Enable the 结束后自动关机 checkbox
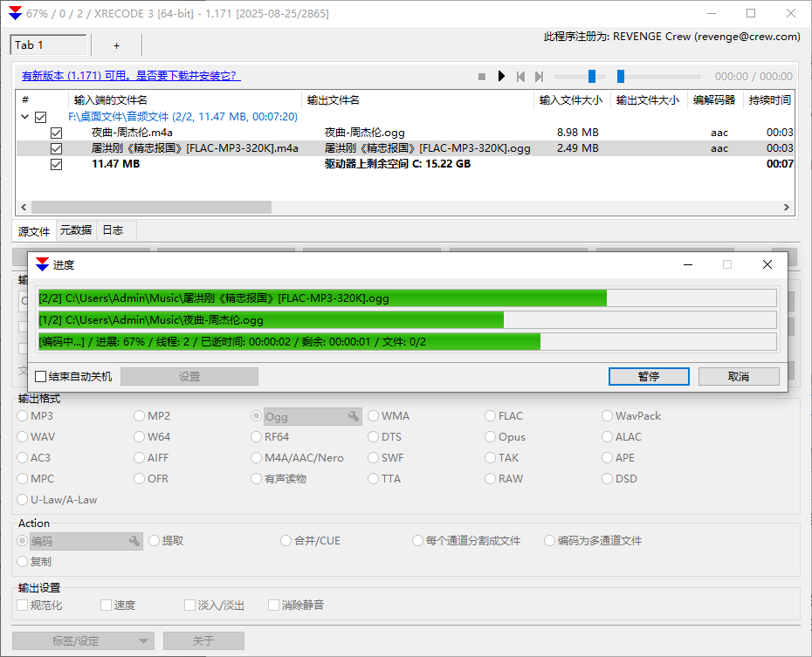 38,376
